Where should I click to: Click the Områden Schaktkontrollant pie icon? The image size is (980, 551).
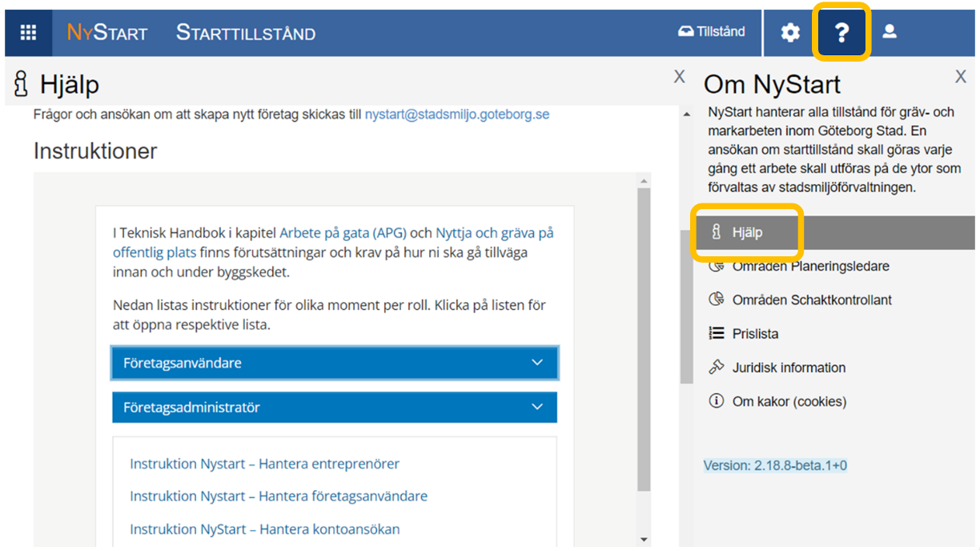point(717,300)
